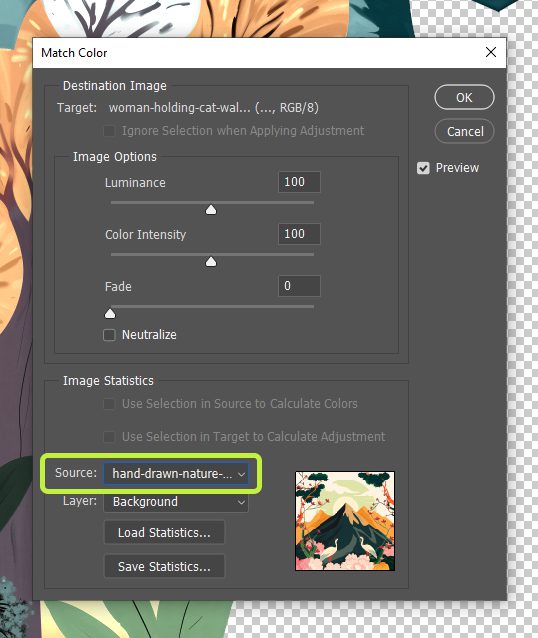Click the Fade slider handle
Screen dimensions: 538x638
tap(110, 313)
